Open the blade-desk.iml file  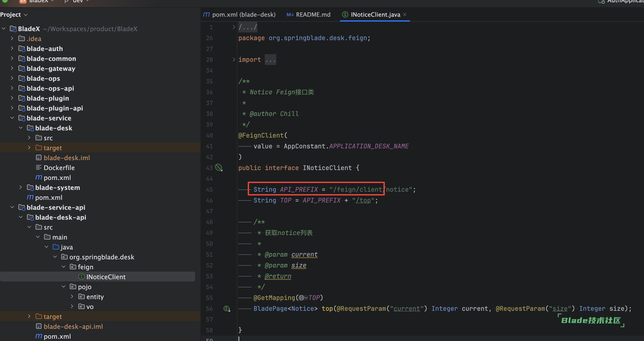66,158
